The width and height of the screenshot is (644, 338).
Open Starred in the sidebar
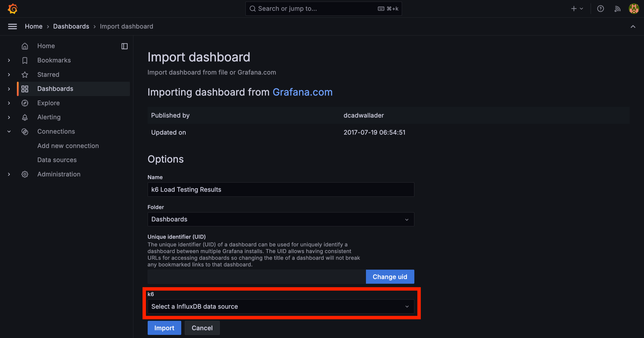[x=48, y=75]
